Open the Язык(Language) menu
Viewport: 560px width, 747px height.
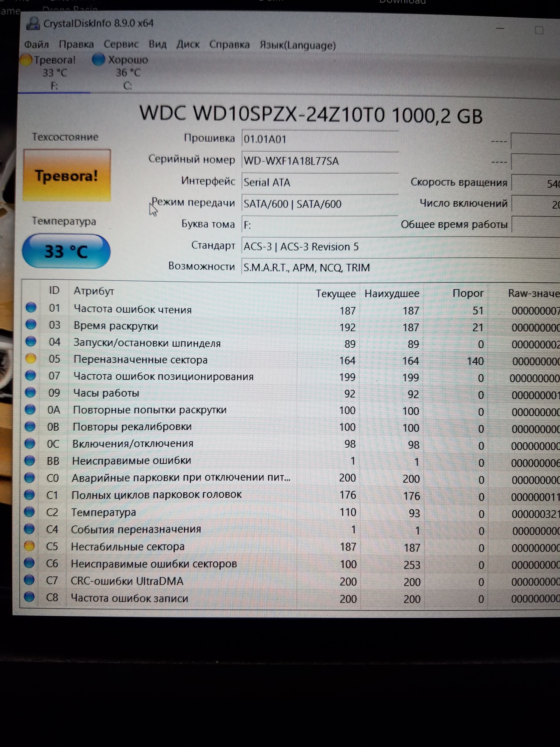(298, 45)
